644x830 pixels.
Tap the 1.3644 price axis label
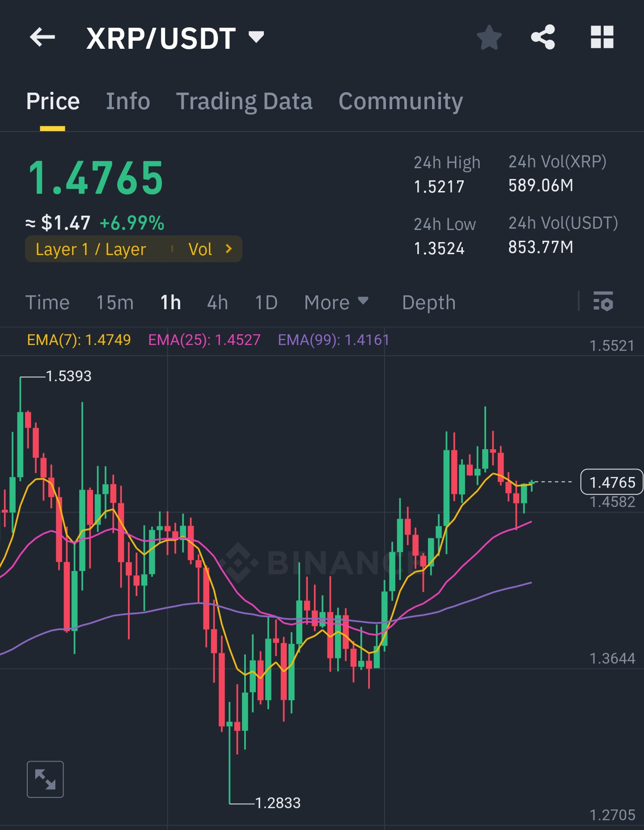(x=612, y=659)
